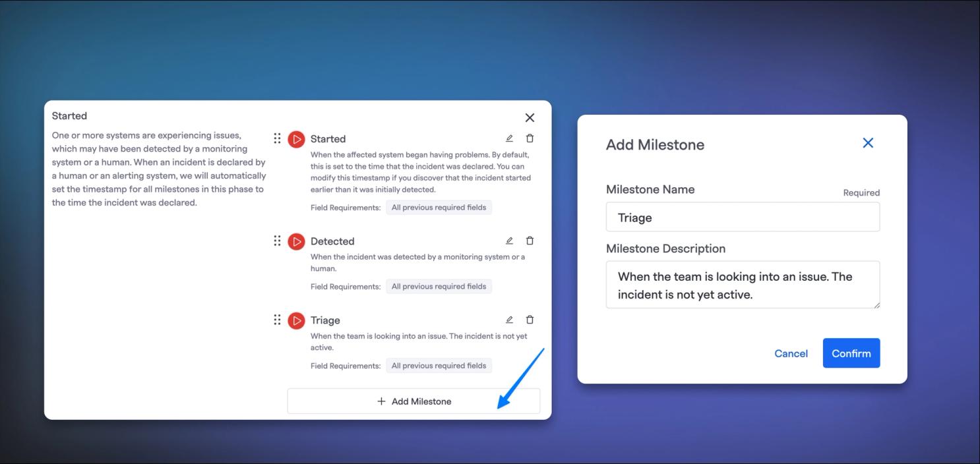
Task: Select the 'Started' milestone title text
Action: coord(328,139)
